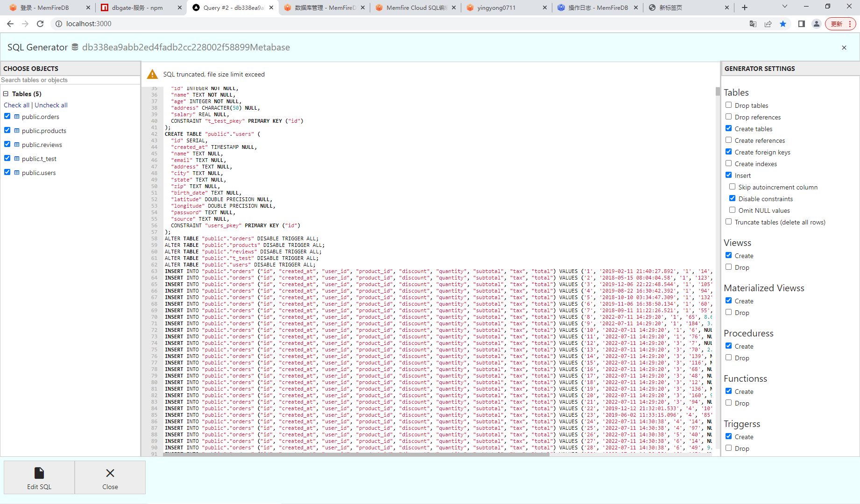Focus the Search tables or objects field
The width and height of the screenshot is (860, 504).
pos(70,80)
